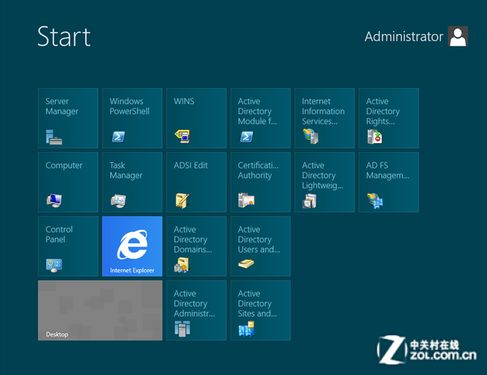Open Active Directory Lightweight tile
Image resolution: width=487 pixels, height=375 pixels.
(324, 182)
